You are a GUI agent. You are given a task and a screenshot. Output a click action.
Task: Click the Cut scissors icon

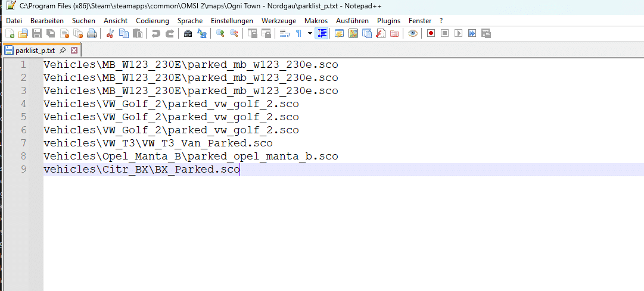(x=110, y=34)
